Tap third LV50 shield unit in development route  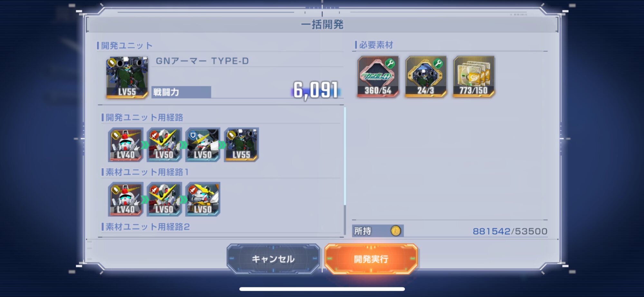[x=203, y=144]
